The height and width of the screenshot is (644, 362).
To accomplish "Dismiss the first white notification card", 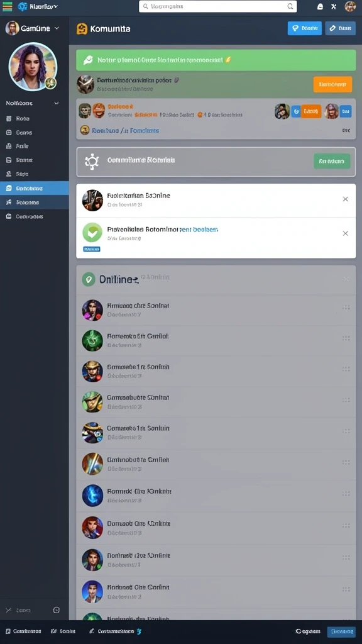I will tap(346, 199).
